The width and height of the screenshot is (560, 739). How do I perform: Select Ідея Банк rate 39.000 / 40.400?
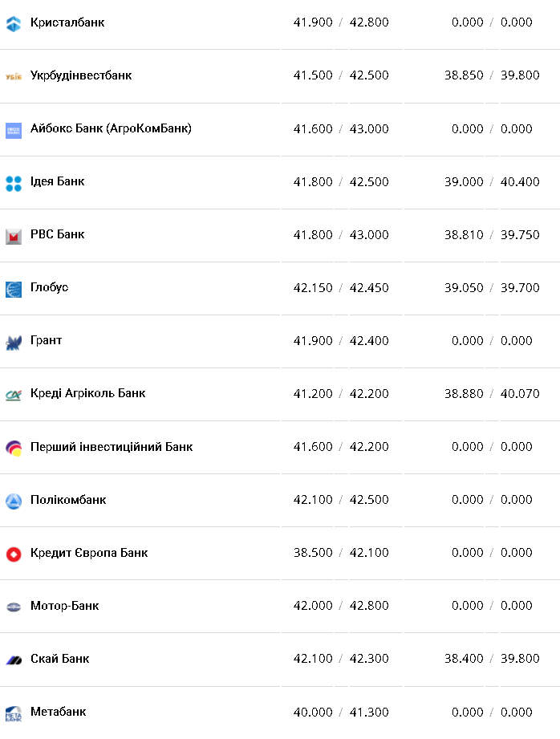(x=491, y=181)
